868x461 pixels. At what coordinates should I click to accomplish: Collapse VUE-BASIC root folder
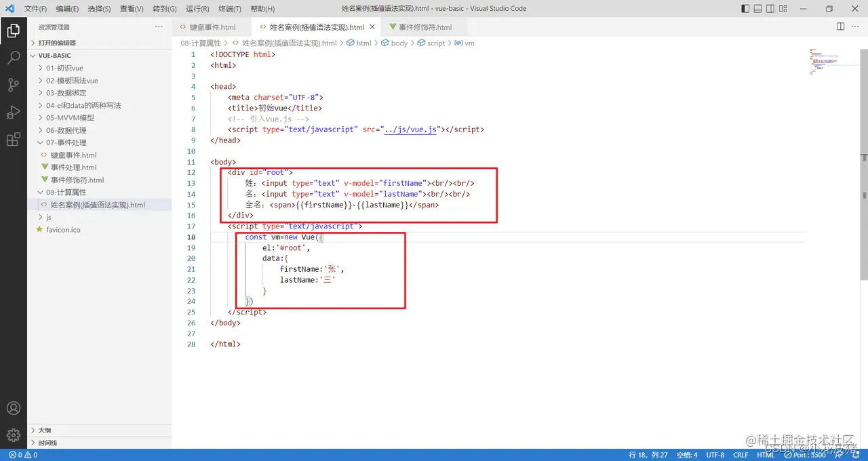(x=100, y=56)
